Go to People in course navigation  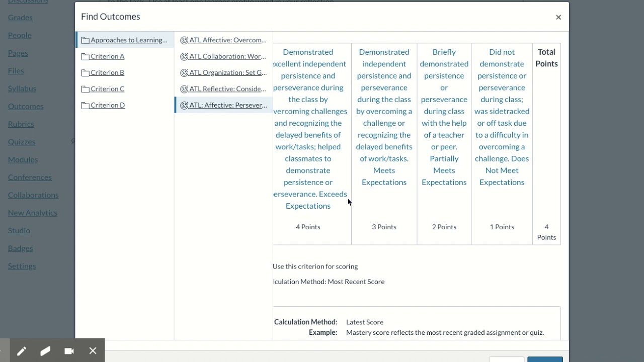pyautogui.click(x=20, y=35)
